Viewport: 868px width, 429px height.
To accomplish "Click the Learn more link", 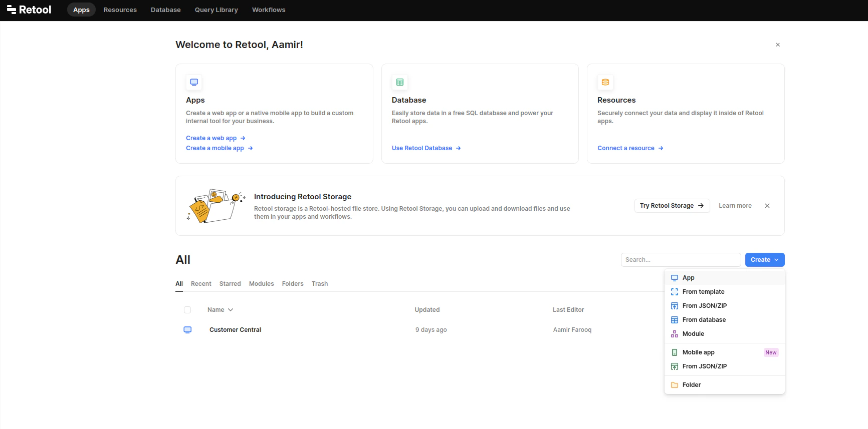I will point(735,206).
